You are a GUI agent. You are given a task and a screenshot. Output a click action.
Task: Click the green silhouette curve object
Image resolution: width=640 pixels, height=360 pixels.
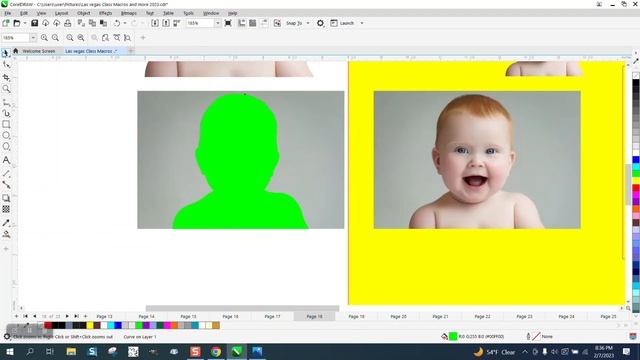[240, 163]
